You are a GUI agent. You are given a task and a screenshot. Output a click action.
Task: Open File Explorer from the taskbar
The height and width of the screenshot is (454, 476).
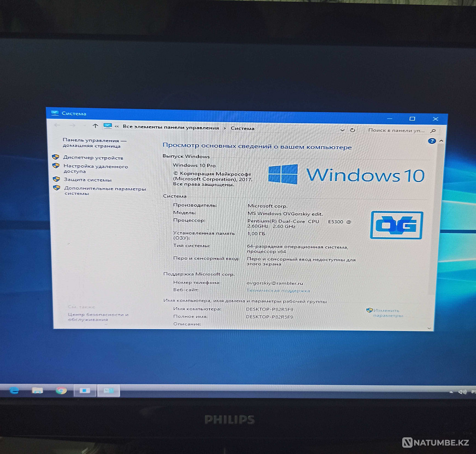38,390
